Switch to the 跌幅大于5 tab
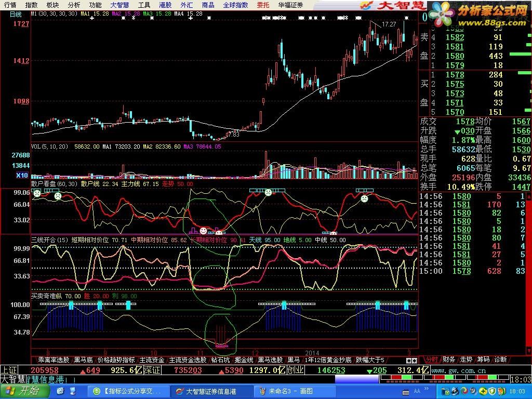Screen dimensions: 532x399 pyautogui.click(x=370, y=360)
